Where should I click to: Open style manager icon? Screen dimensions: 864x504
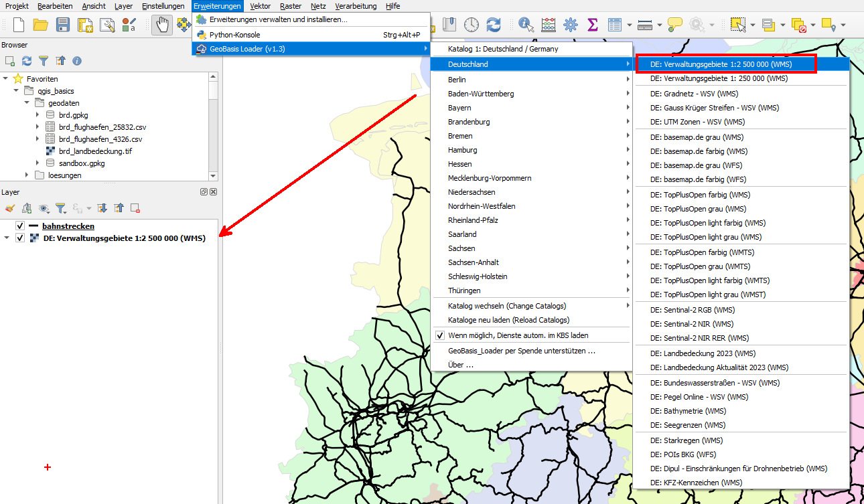(x=129, y=25)
